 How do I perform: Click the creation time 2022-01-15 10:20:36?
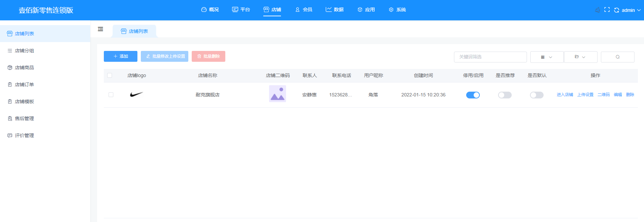point(423,95)
